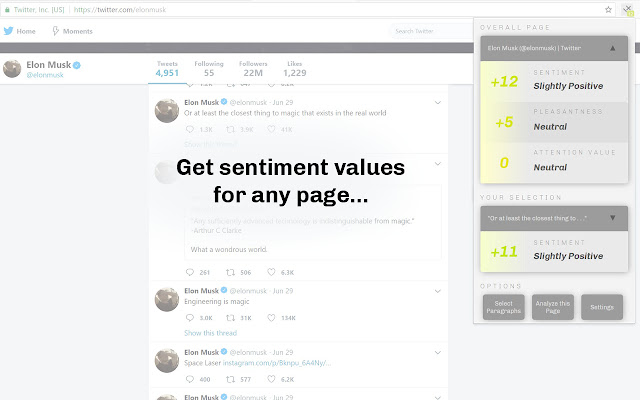Click the Analyze this Page button
This screenshot has height=400, width=640.
coord(553,307)
